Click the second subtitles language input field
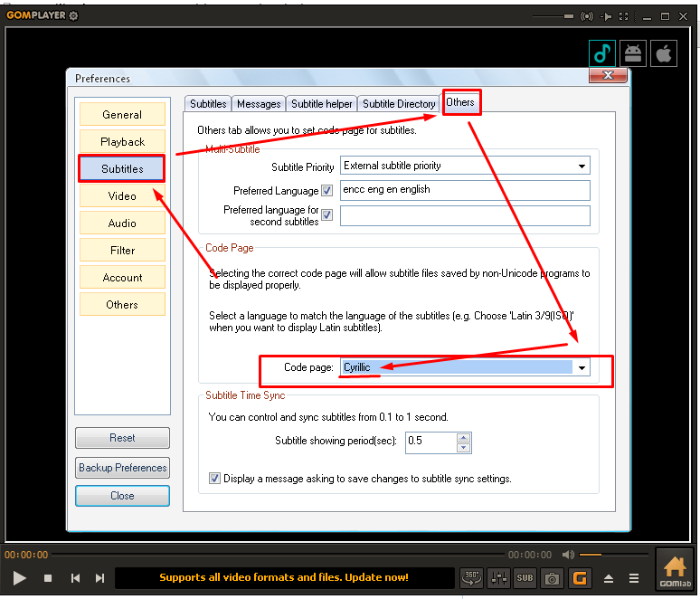The height and width of the screenshot is (599, 700). (465, 215)
